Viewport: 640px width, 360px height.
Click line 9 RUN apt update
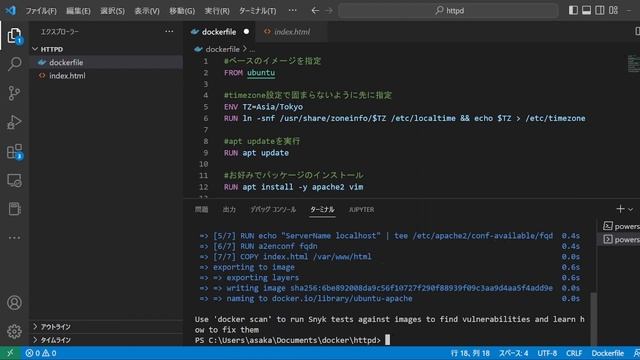pos(256,153)
